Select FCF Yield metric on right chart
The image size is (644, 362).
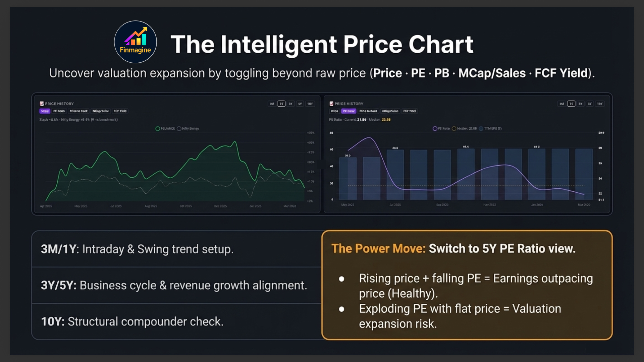click(410, 111)
